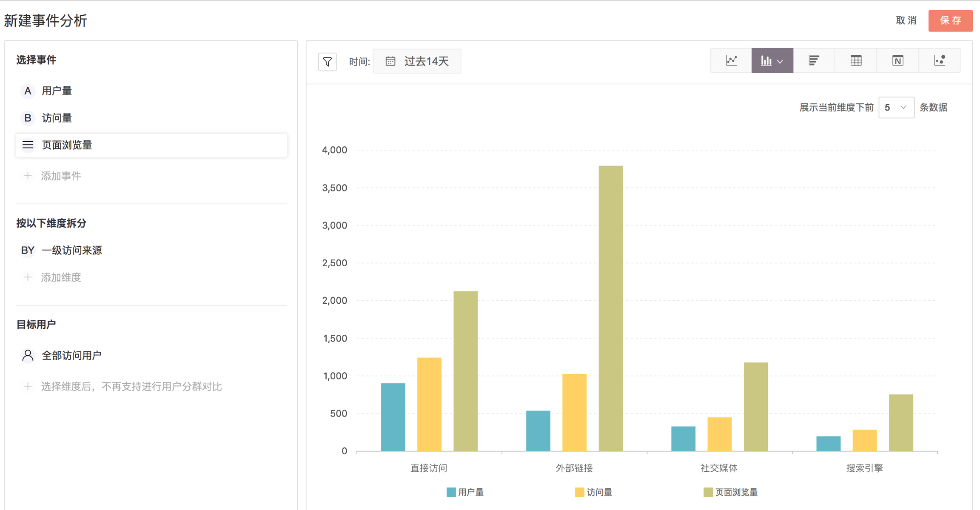
Task: Click 取消 to cancel
Action: click(906, 20)
